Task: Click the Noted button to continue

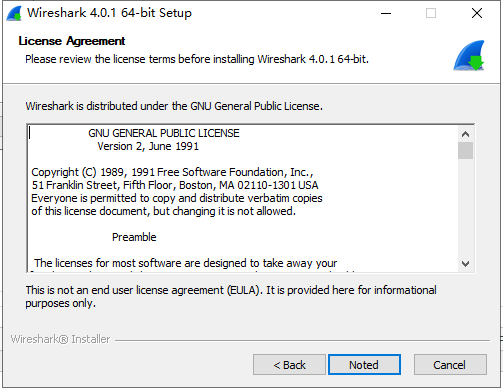Action: [x=364, y=365]
